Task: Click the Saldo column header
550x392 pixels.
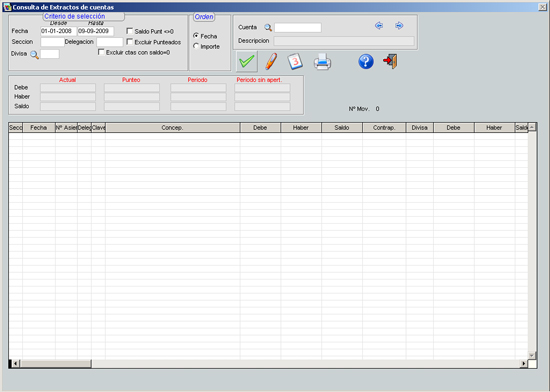Action: click(342, 128)
